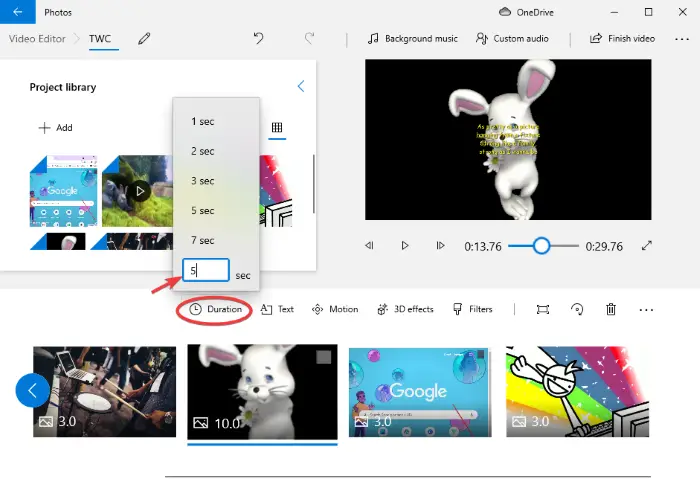The image size is (700, 479).
Task: Open Background music options
Action: point(412,39)
